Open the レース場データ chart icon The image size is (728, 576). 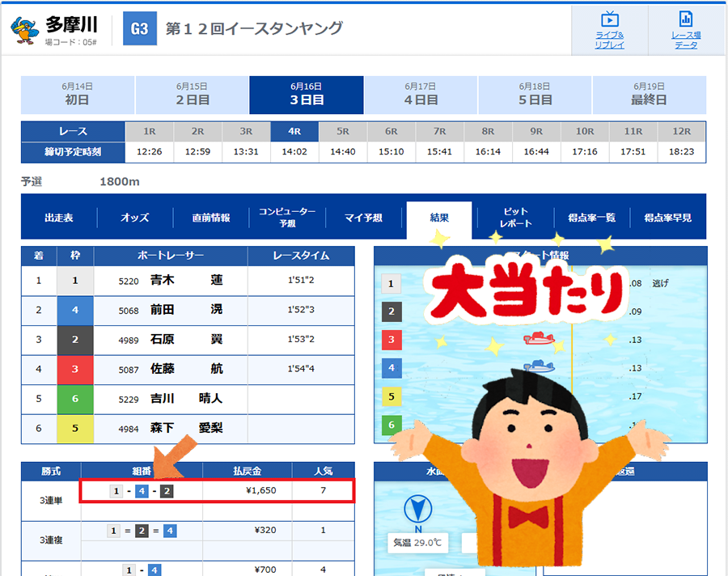click(x=686, y=19)
